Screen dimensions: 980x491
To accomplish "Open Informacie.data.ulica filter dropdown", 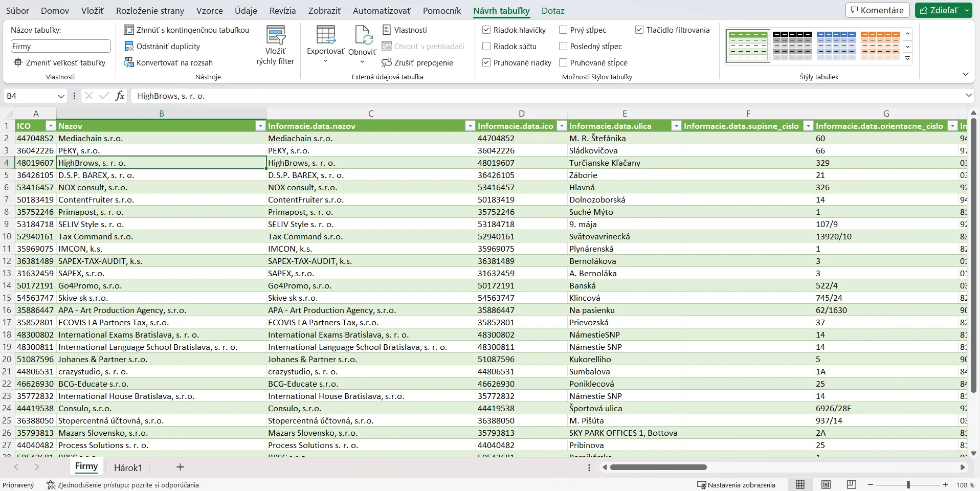I will [x=676, y=126].
